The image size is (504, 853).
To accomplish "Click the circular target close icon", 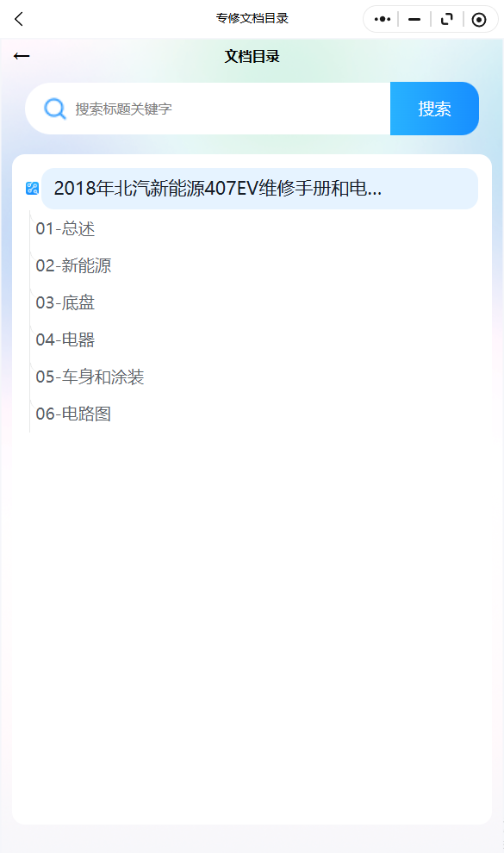I will [x=479, y=20].
